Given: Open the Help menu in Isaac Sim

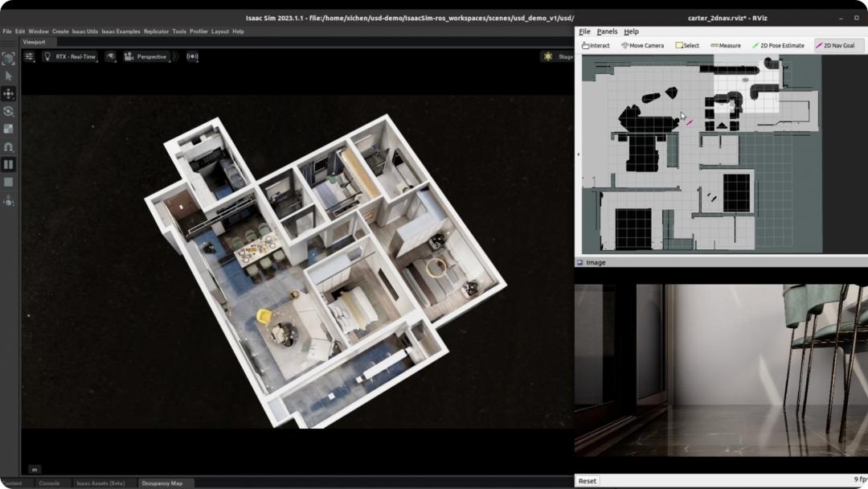Looking at the screenshot, I should (238, 31).
